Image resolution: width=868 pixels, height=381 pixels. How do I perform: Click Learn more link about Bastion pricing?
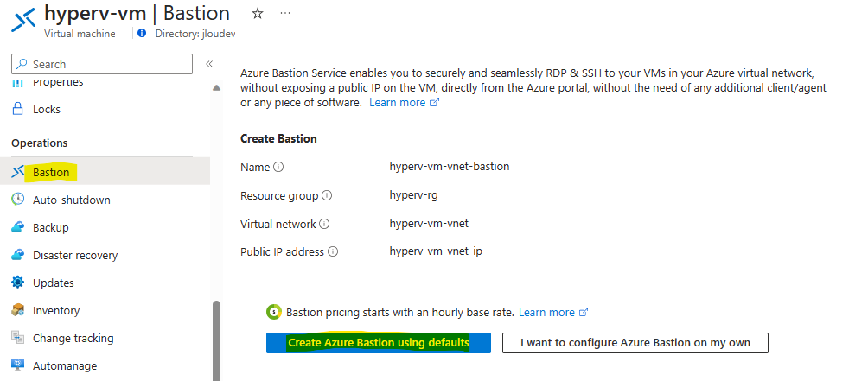(553, 313)
